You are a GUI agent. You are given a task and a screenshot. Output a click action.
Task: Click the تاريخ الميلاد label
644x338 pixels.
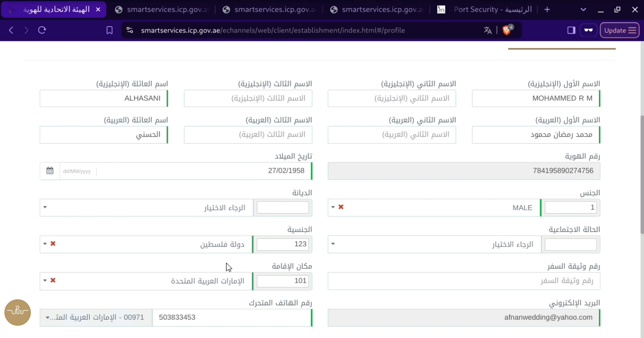point(293,156)
